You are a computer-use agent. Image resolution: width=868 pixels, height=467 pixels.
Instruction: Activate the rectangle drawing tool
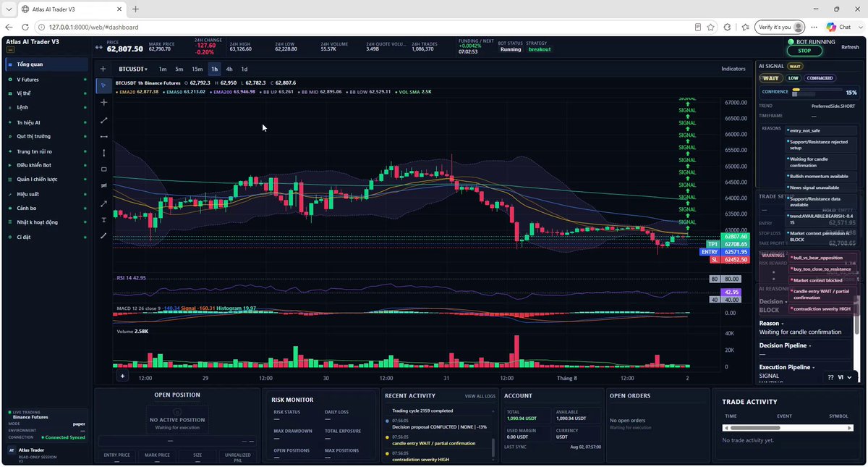[103, 169]
